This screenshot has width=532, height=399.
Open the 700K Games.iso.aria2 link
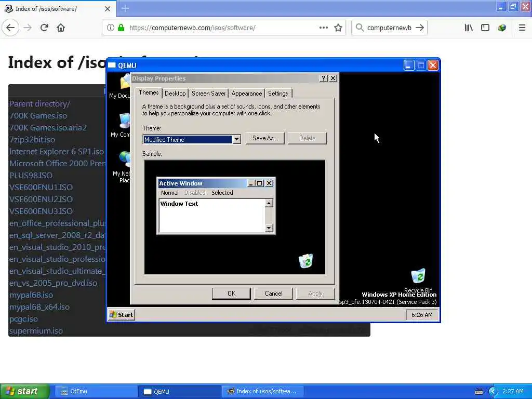(48, 128)
